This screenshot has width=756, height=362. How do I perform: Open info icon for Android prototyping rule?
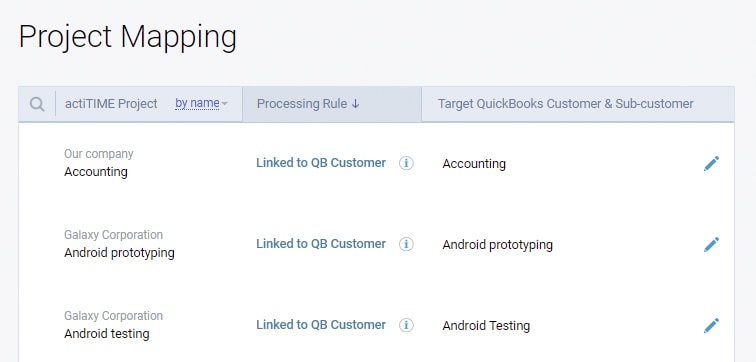pos(406,244)
